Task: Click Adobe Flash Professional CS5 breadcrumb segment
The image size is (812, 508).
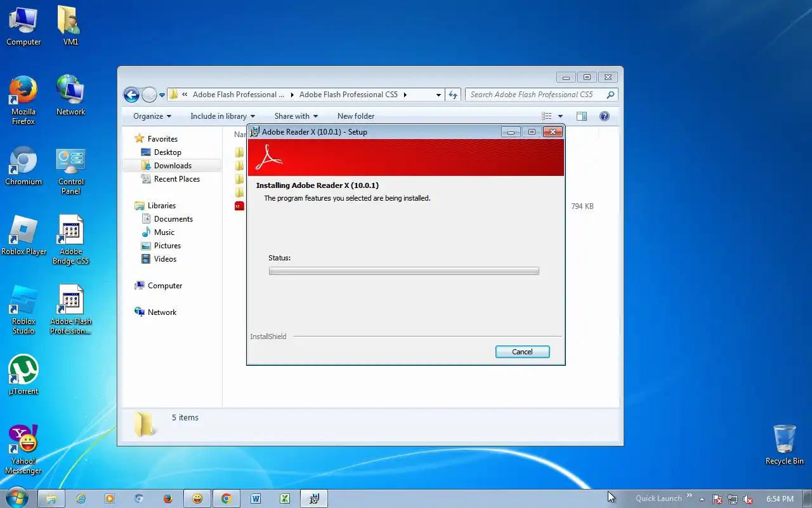Action: 348,95
